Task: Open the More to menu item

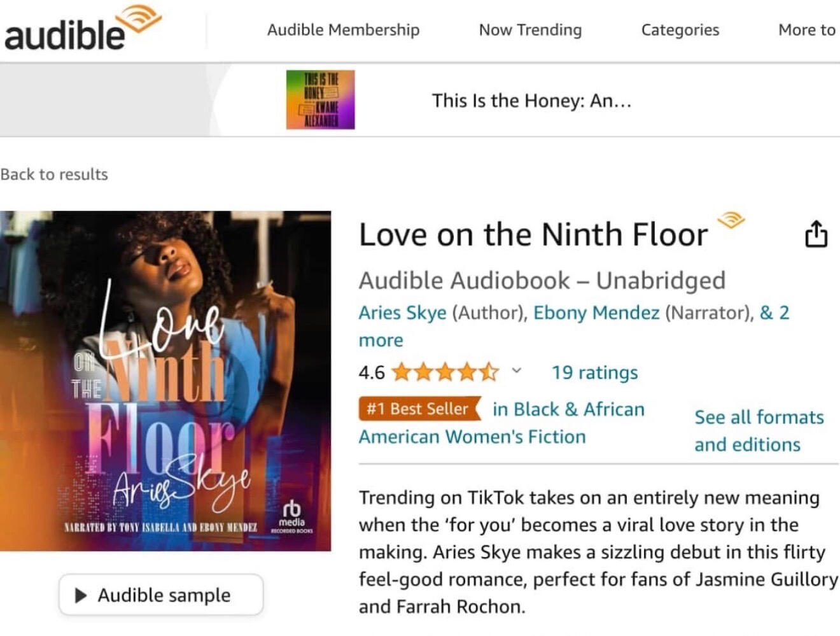Action: tap(806, 30)
